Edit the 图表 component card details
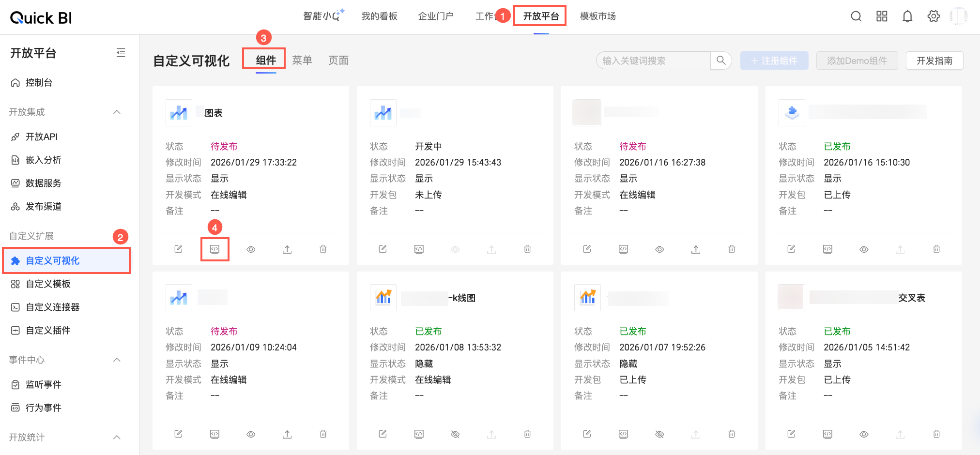 click(179, 249)
